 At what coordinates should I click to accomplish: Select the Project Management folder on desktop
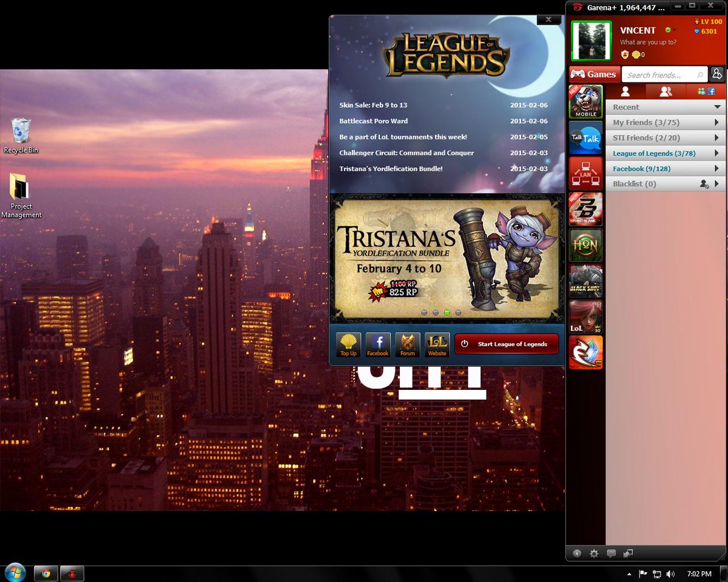tap(21, 196)
